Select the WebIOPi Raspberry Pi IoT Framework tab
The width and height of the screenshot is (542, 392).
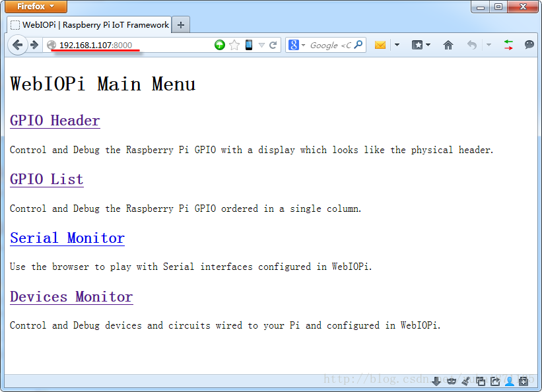(x=89, y=25)
